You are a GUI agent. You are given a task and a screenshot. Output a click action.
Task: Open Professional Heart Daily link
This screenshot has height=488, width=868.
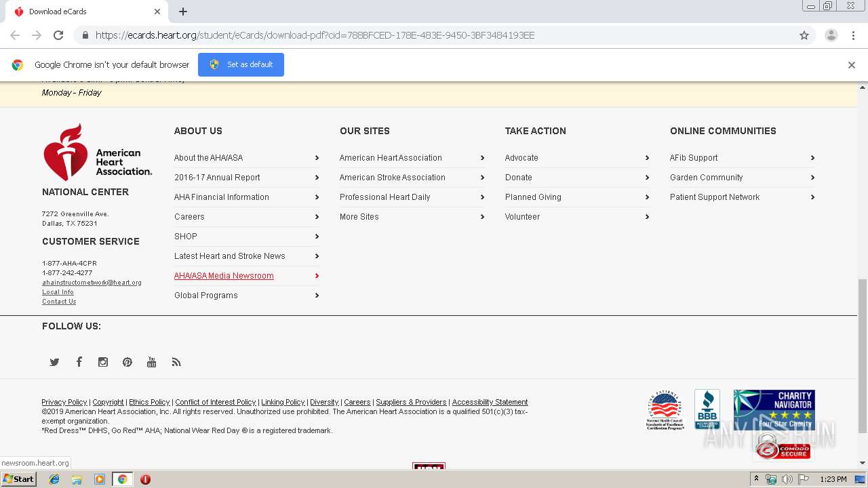pyautogui.click(x=385, y=197)
